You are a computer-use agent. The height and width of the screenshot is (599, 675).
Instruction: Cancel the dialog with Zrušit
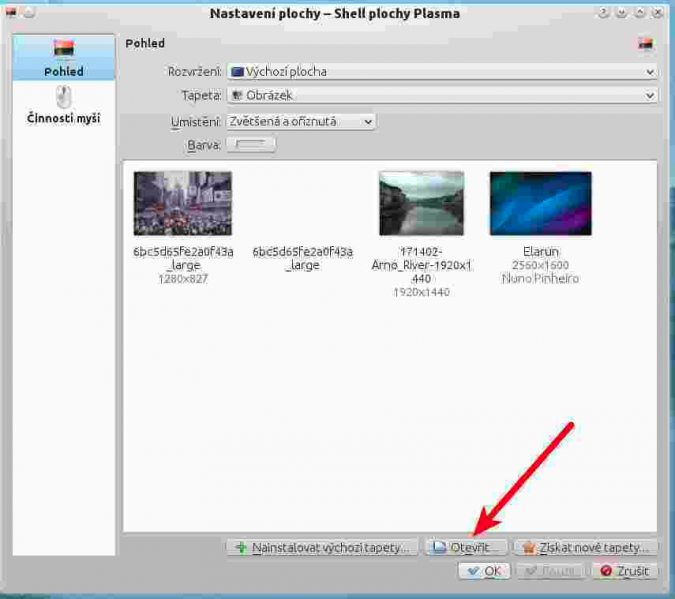click(x=624, y=571)
